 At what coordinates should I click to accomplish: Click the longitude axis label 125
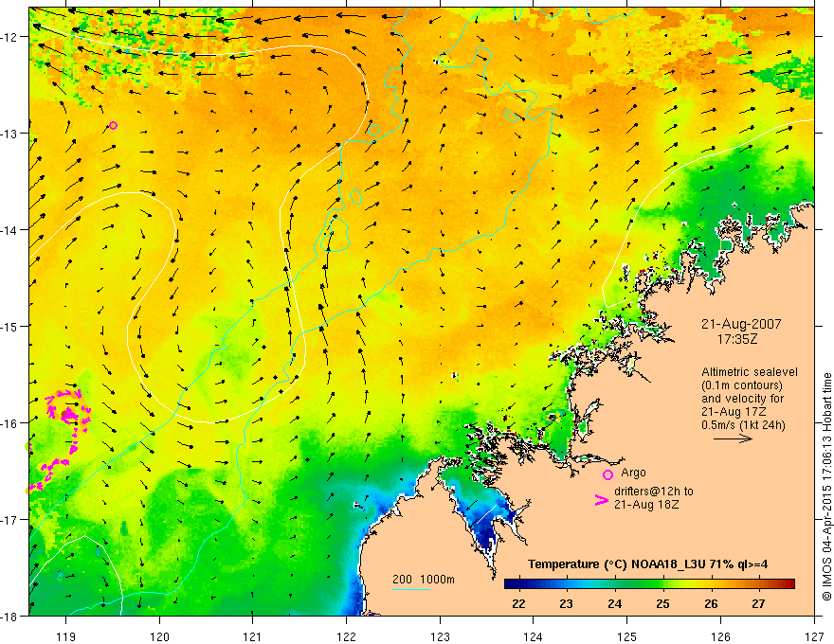[627, 636]
